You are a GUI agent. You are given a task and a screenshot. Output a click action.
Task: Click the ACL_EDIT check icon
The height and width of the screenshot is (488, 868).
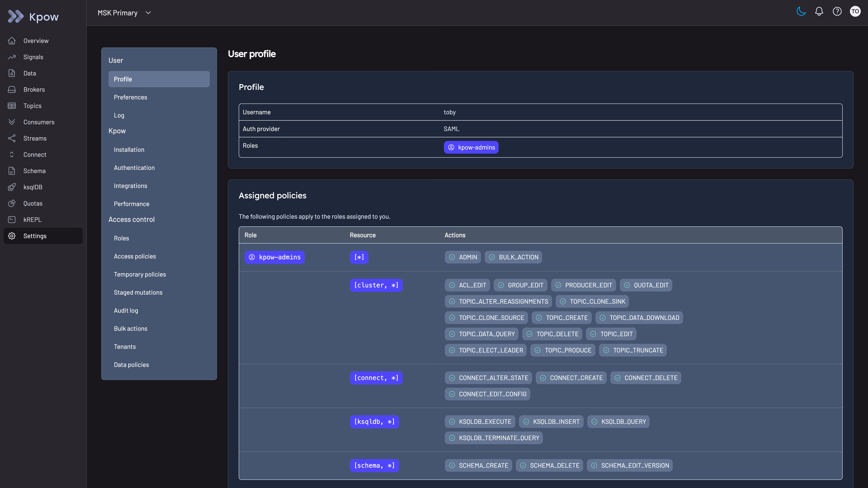click(452, 285)
